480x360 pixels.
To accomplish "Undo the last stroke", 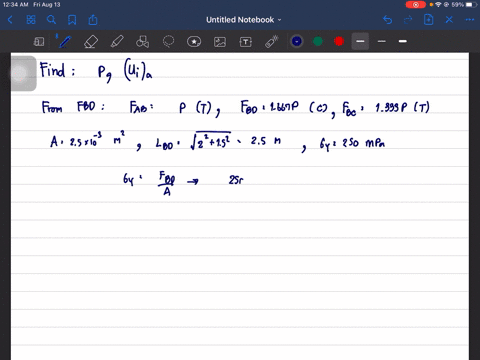I will point(387,20).
